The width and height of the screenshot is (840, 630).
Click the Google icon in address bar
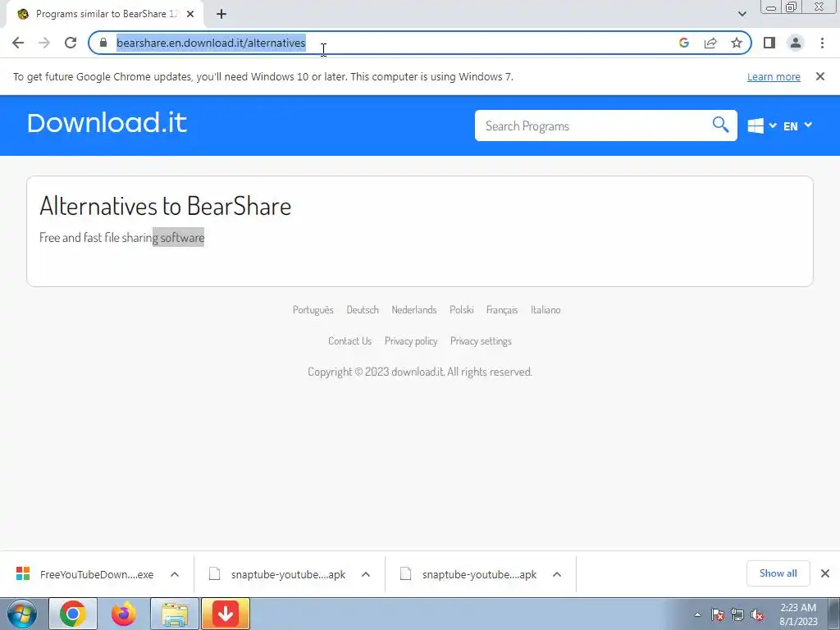point(683,43)
